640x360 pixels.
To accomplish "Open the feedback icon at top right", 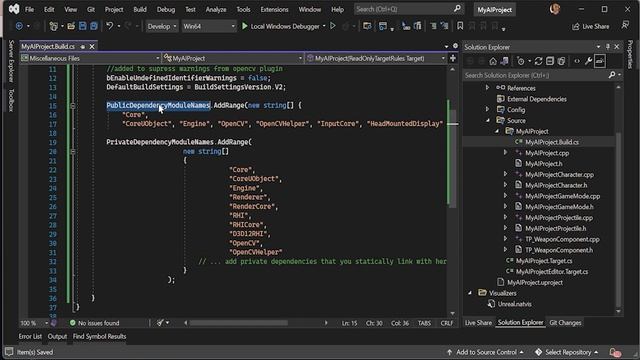I will tap(625, 25).
